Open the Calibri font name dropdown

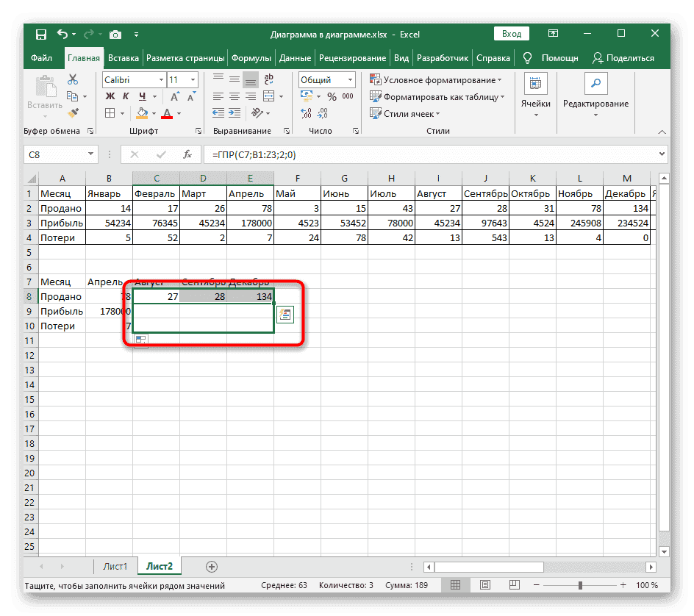[133, 80]
